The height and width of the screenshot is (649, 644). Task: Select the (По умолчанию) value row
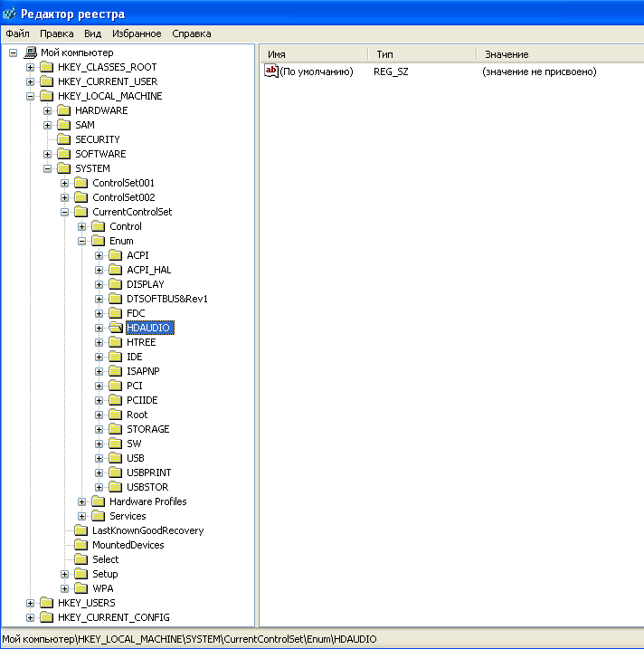317,72
